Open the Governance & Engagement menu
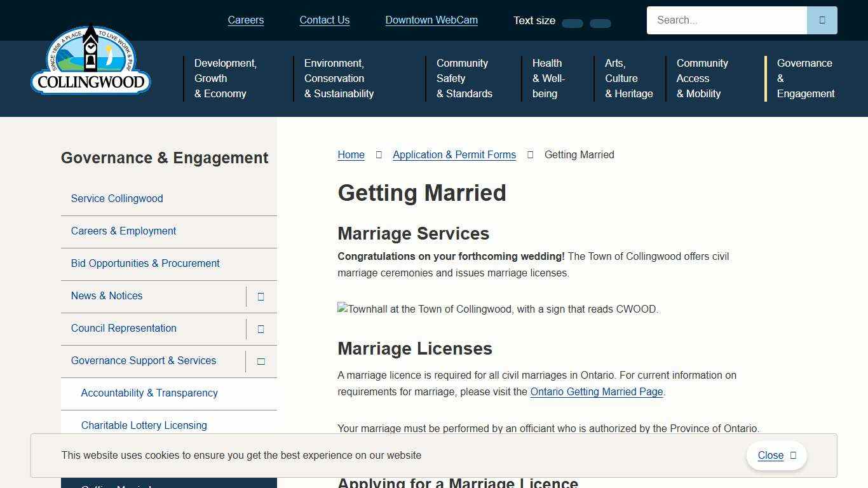Screen dimensions: 868x488 (806, 78)
